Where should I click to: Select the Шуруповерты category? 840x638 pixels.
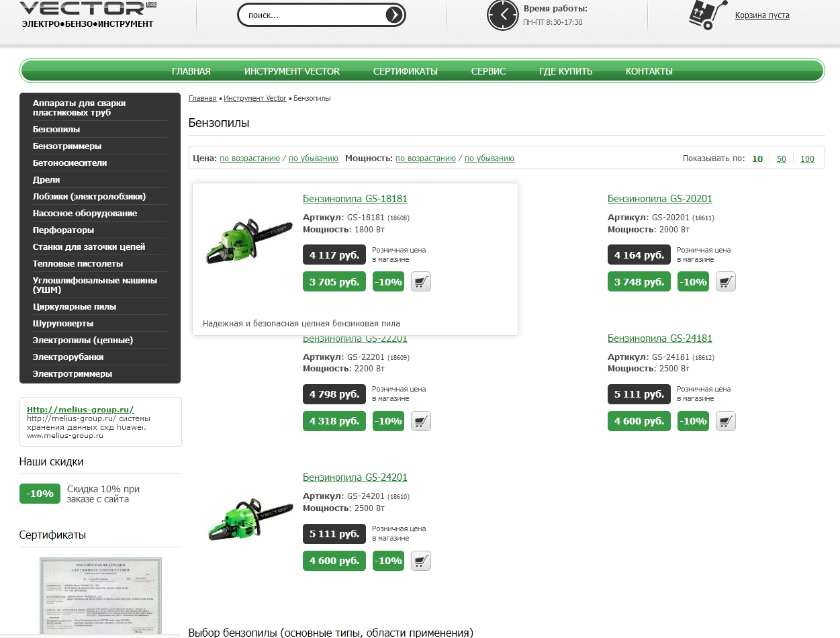click(x=63, y=323)
